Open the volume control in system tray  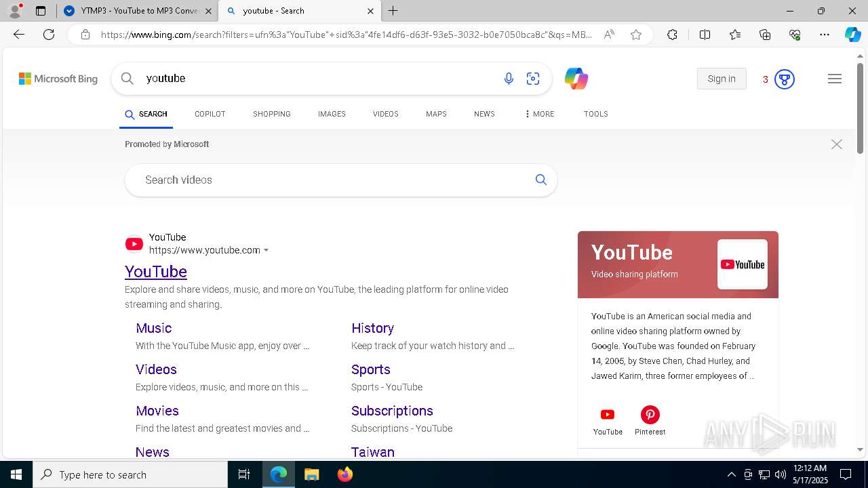(781, 474)
